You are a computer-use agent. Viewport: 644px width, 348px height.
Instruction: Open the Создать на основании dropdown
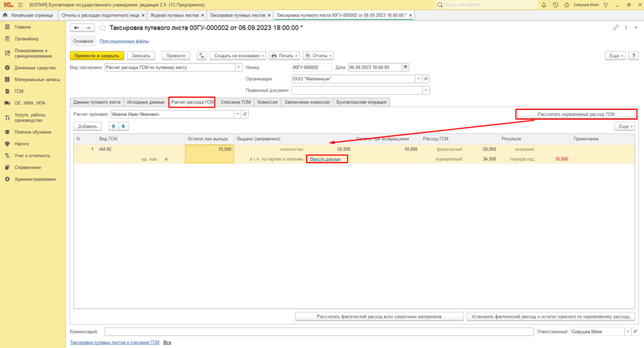pos(238,56)
